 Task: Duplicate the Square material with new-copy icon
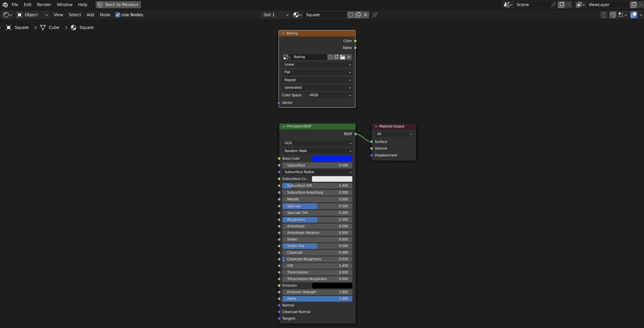pos(358,15)
